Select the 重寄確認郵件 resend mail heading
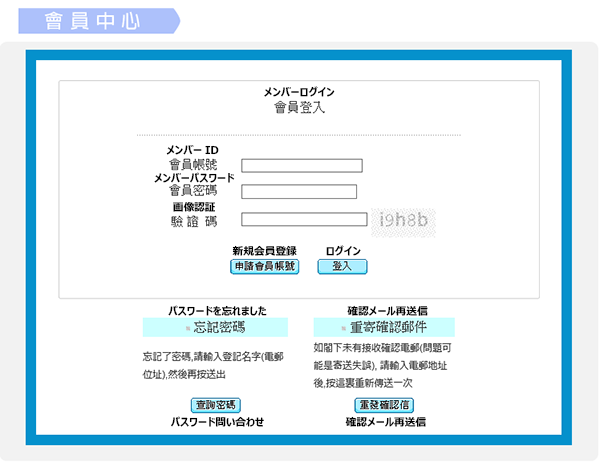The width and height of the screenshot is (600, 462). click(x=388, y=327)
